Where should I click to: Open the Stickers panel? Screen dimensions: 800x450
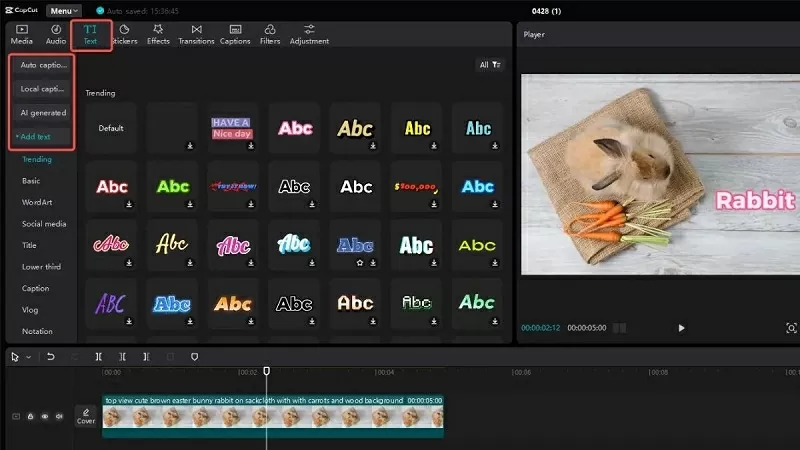point(125,35)
